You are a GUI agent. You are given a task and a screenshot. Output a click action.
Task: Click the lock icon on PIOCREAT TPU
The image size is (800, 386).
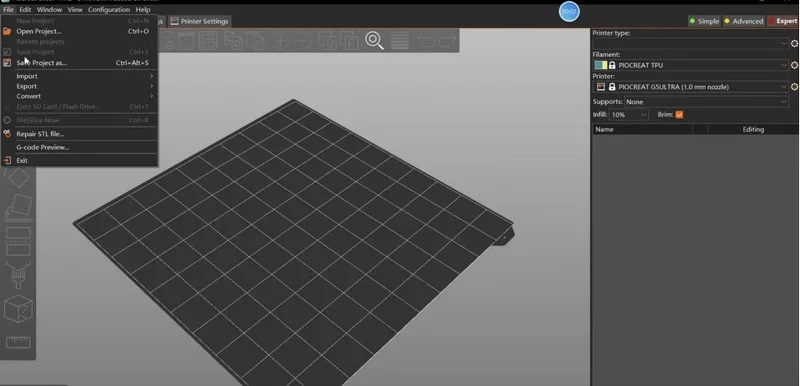pyautogui.click(x=612, y=65)
